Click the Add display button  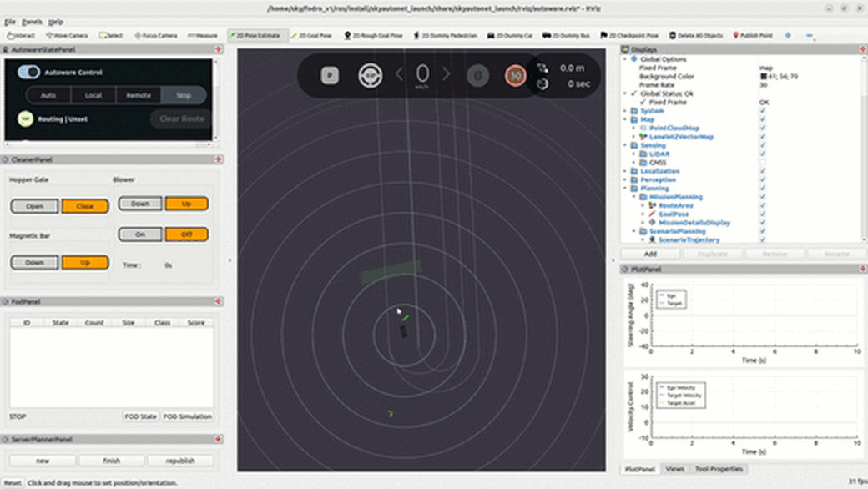[x=650, y=254]
